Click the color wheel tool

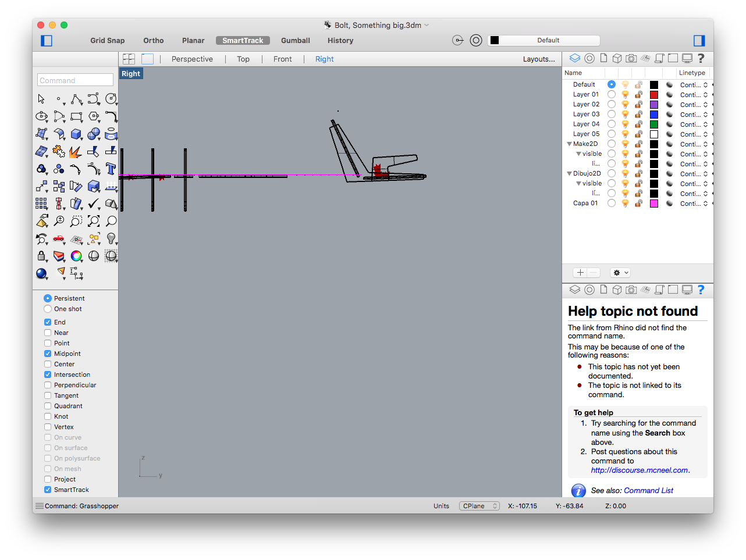pyautogui.click(x=76, y=256)
